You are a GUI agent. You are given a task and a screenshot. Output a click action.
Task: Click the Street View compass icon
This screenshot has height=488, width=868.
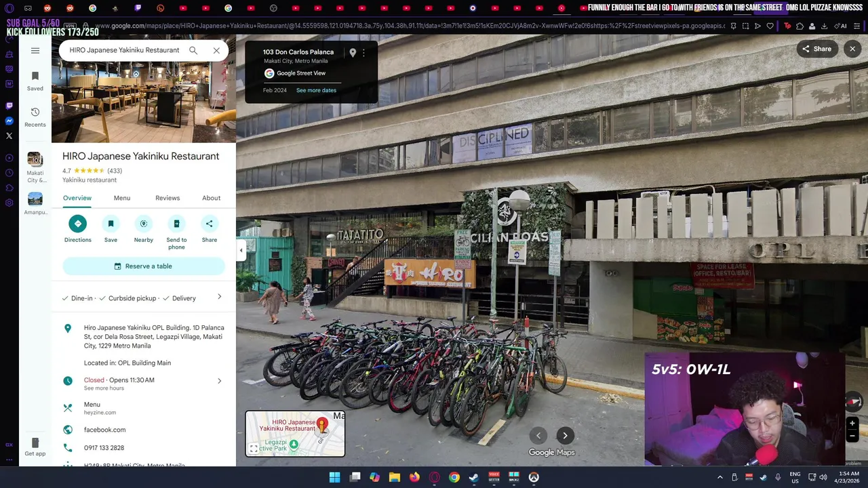point(854,402)
